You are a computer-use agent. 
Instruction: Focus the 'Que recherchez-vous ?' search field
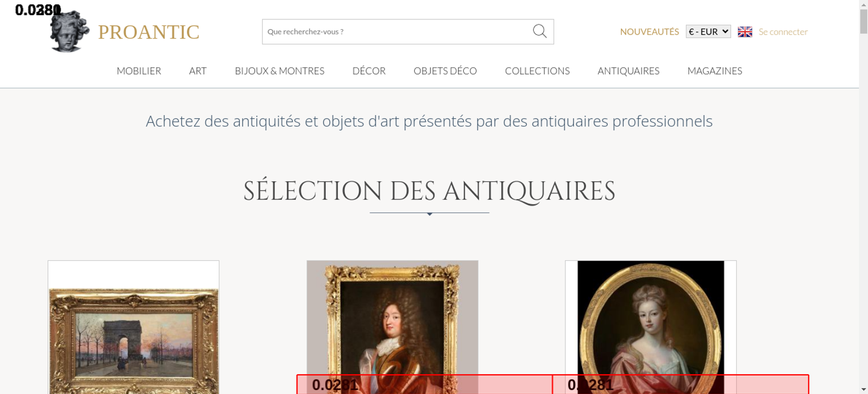tap(395, 32)
